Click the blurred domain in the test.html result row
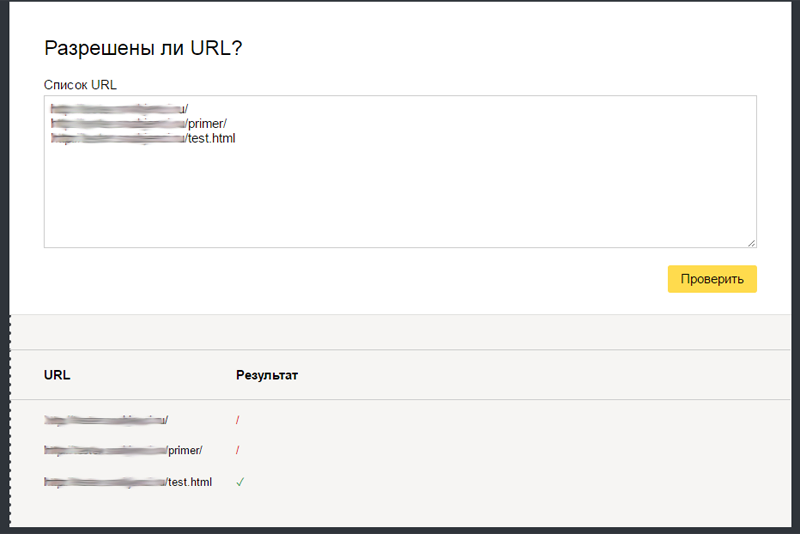The image size is (800, 534). pos(105,482)
